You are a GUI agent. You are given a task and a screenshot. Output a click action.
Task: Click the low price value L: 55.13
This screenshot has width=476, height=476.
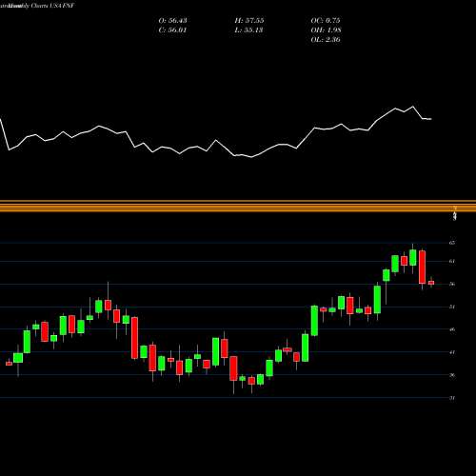(249, 30)
